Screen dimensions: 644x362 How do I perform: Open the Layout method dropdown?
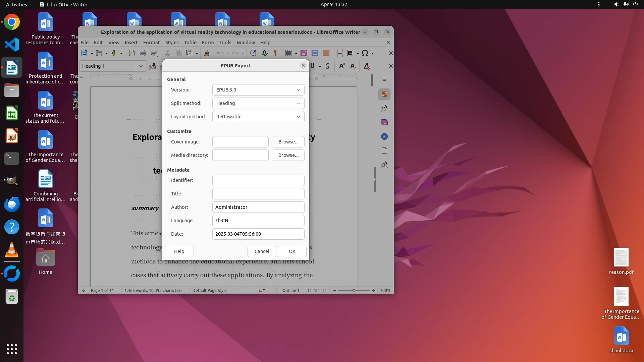(x=258, y=117)
